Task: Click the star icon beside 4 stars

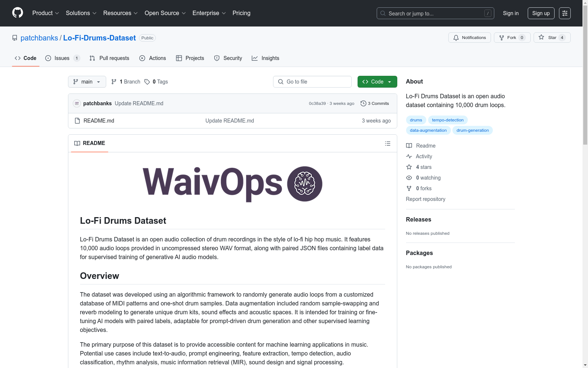Action: pyautogui.click(x=409, y=167)
